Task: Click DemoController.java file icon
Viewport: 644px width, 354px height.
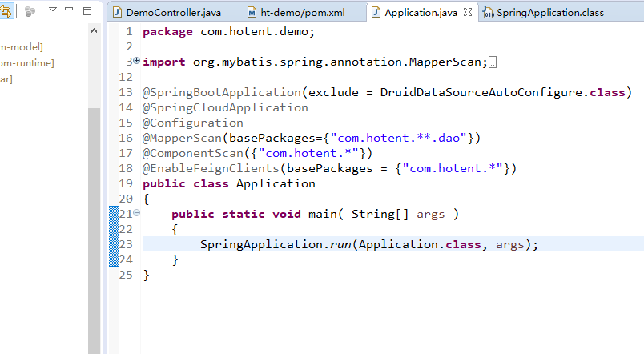Action: pos(118,12)
